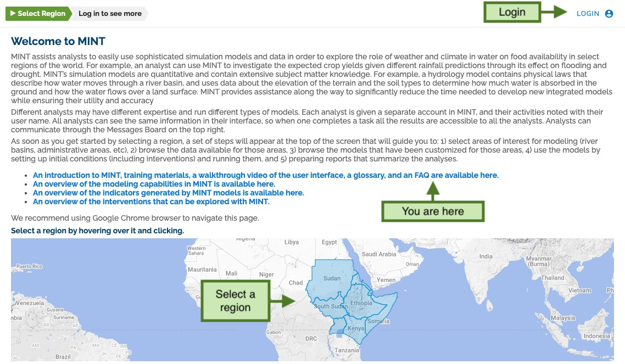Viewport: 625px width, 364px height.
Task: Click the Venezuela label on the map
Action: [x=30, y=303]
